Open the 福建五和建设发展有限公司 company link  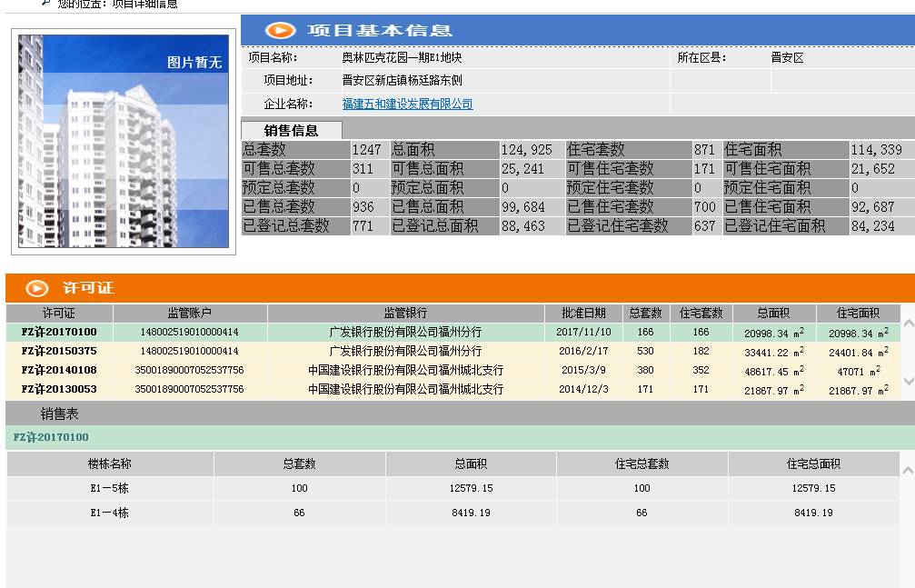(405, 104)
